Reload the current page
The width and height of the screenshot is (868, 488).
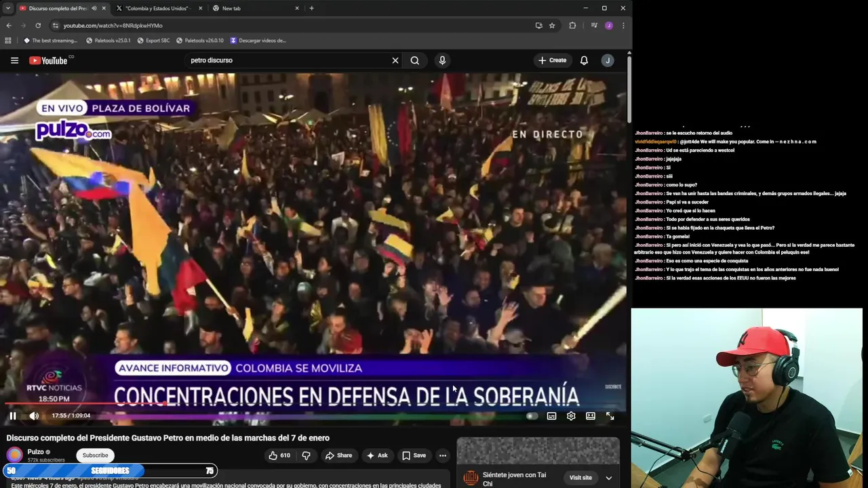[x=38, y=25]
